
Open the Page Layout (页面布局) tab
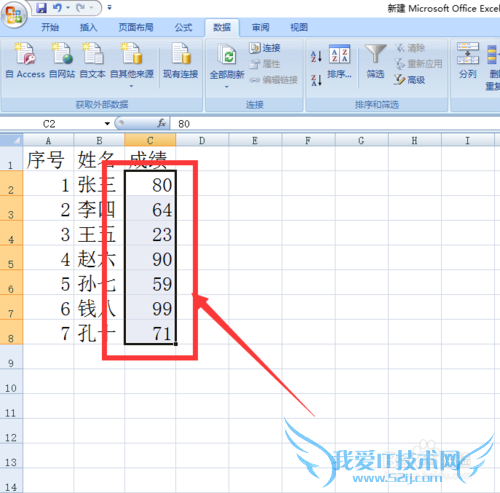coord(136,27)
